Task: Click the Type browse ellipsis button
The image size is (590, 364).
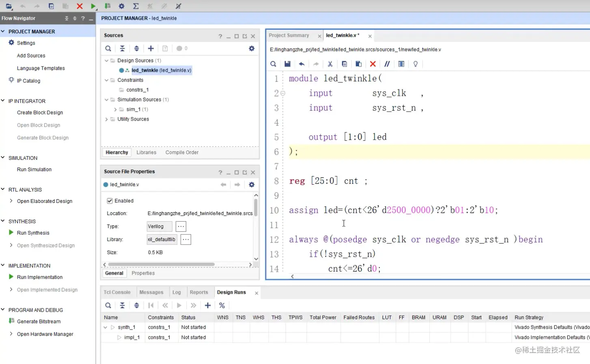Action: tap(181, 226)
